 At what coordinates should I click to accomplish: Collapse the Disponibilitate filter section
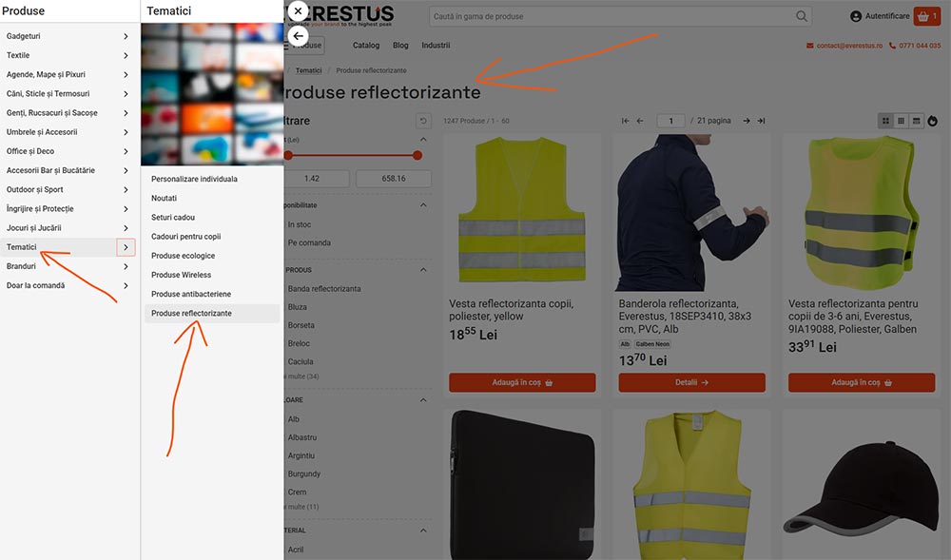click(x=425, y=204)
